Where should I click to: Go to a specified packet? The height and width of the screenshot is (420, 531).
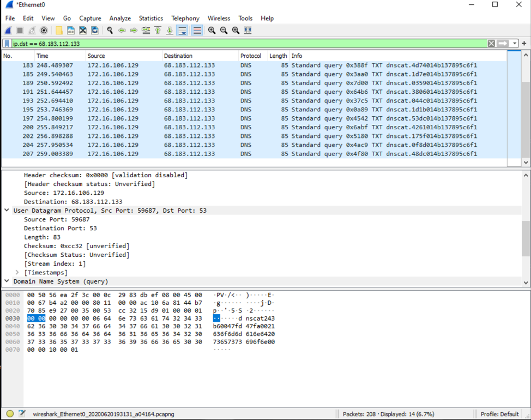(146, 31)
